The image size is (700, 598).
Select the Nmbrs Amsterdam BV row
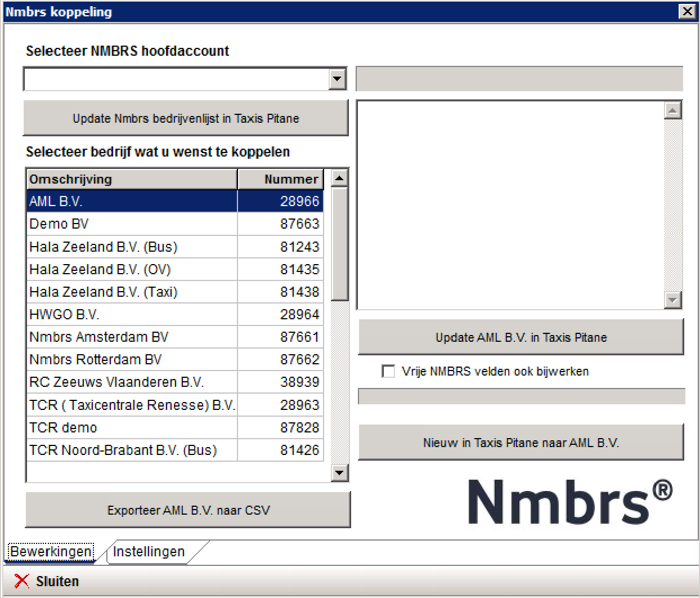click(175, 337)
